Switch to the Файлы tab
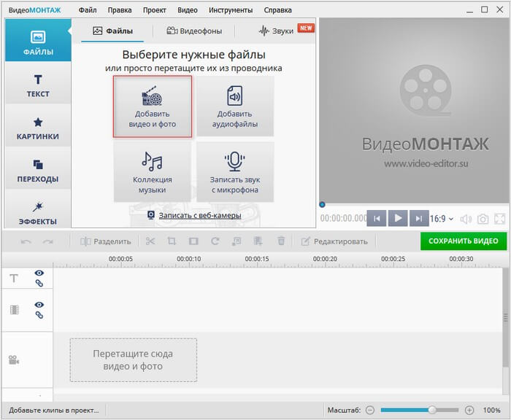 (112, 31)
